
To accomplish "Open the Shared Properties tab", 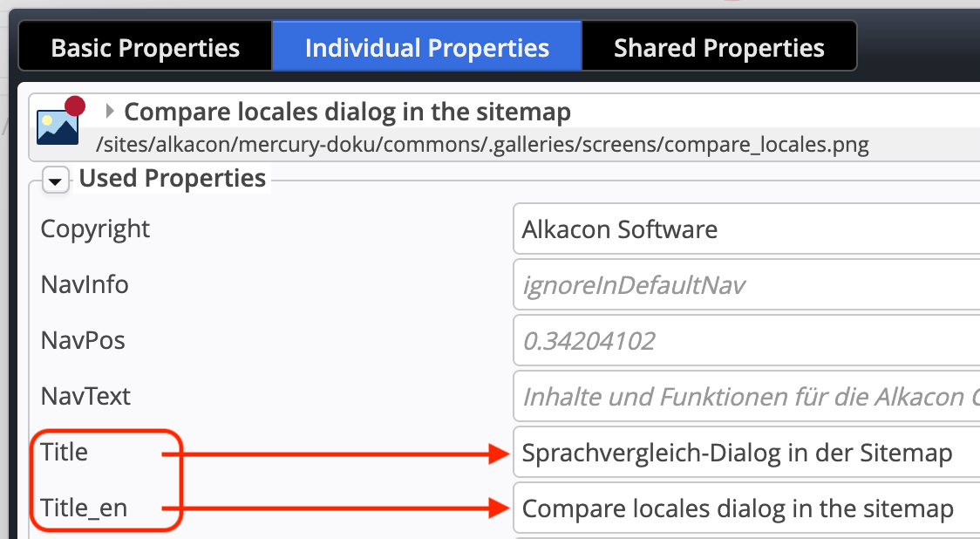I will [718, 47].
